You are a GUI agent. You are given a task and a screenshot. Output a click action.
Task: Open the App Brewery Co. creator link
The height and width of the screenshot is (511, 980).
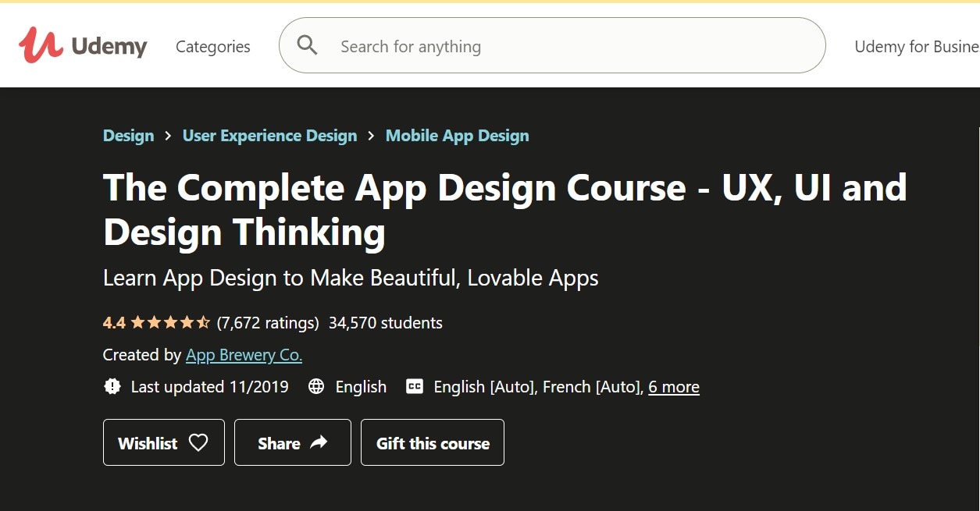244,355
